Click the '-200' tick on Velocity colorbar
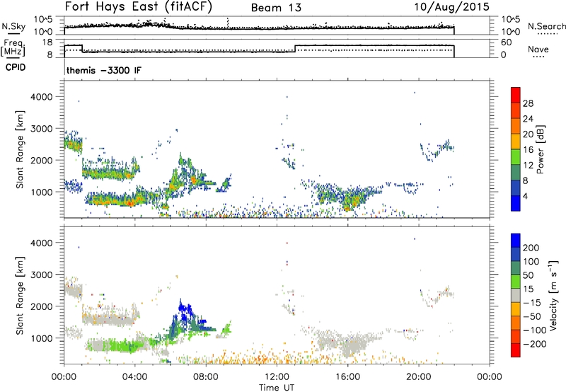The height and width of the screenshot is (392, 566). pos(533,344)
